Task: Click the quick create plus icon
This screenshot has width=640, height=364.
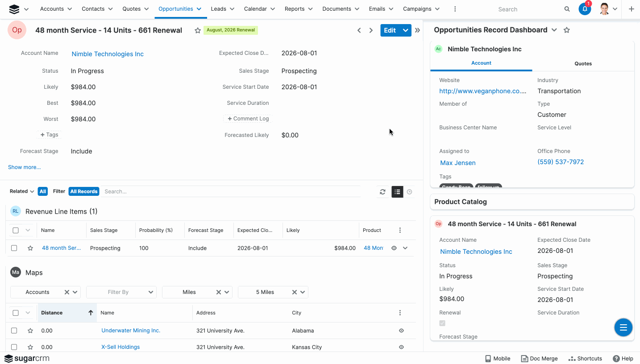Action: point(631,9)
